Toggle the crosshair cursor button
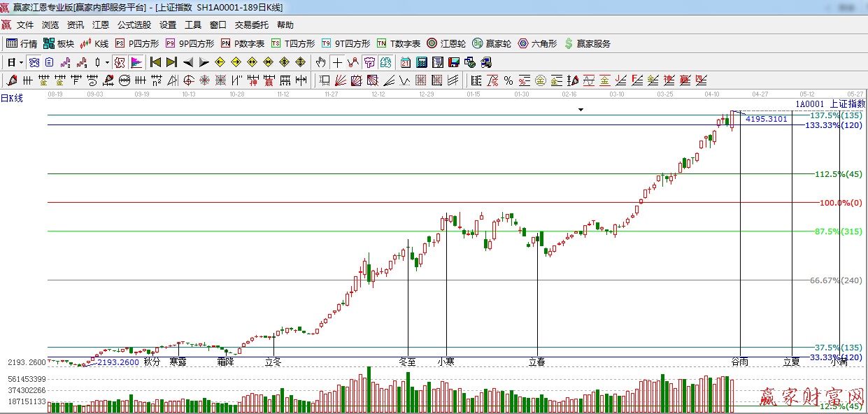This screenshot has height=414, width=868. (x=337, y=62)
